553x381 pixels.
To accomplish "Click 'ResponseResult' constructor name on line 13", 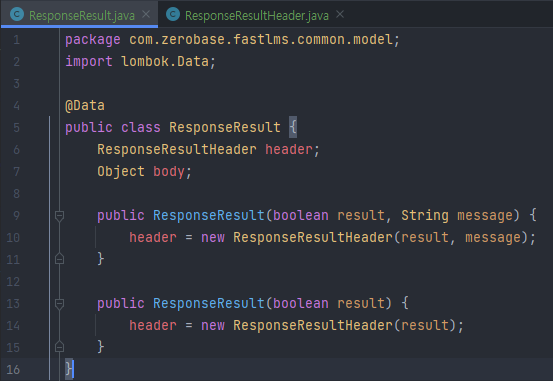I will click(209, 303).
